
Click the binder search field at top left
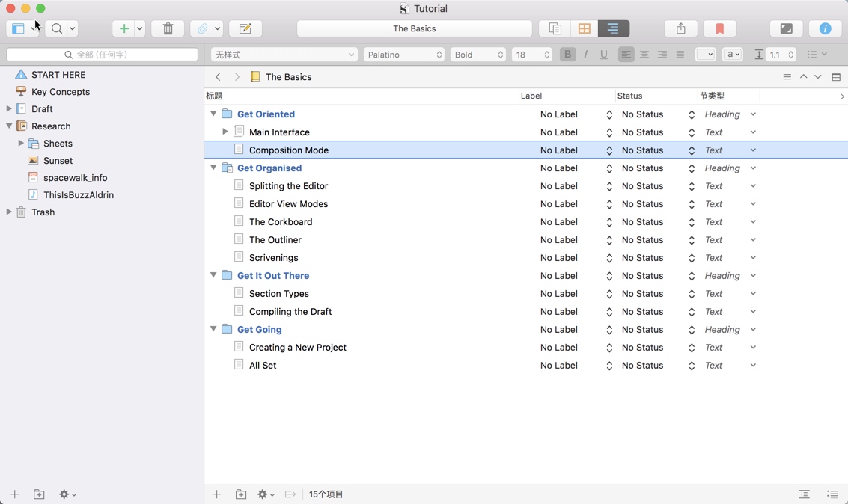pos(101,54)
